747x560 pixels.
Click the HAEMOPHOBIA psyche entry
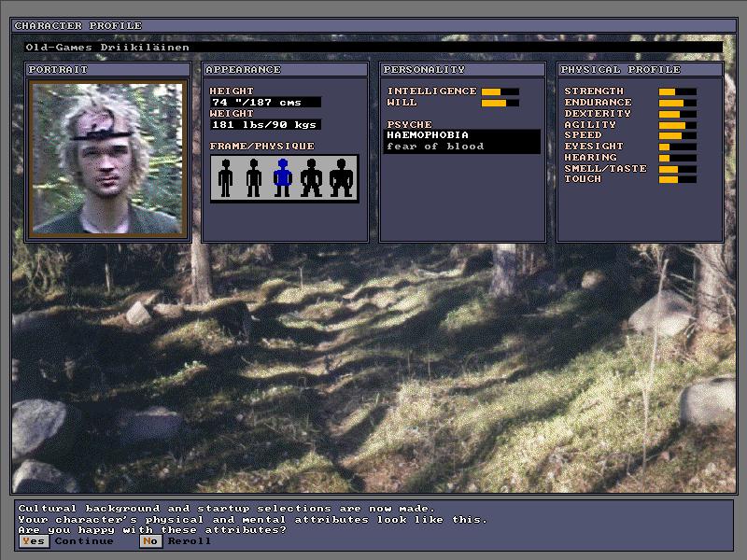(428, 134)
